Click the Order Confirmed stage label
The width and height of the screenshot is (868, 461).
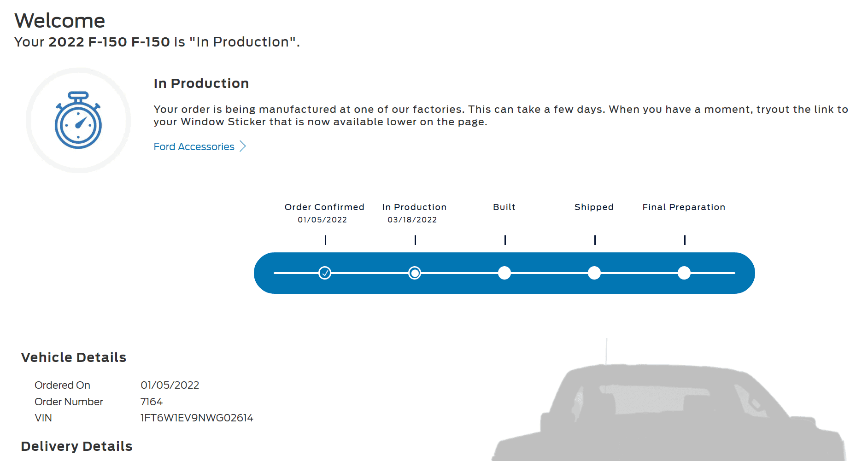[x=324, y=207]
